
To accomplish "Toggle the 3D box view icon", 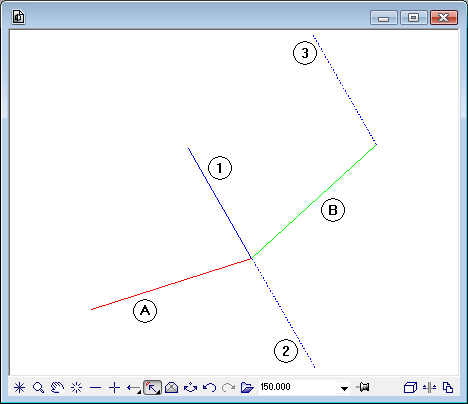I will click(410, 388).
